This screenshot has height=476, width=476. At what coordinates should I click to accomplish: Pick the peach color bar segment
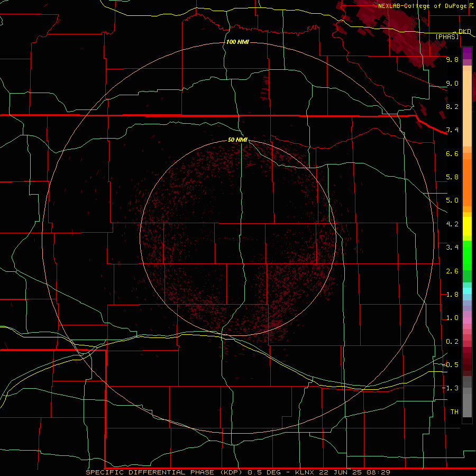[467, 109]
